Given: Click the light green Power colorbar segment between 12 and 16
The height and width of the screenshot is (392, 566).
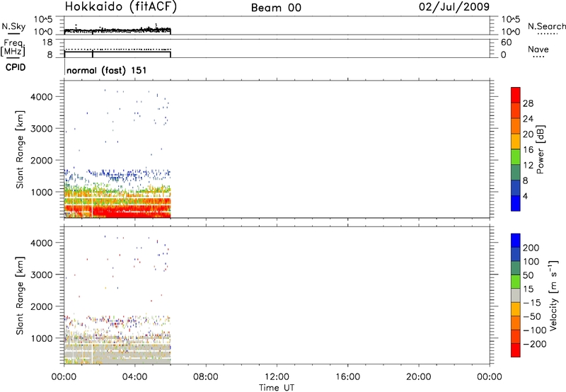Looking at the screenshot, I should [x=516, y=157].
